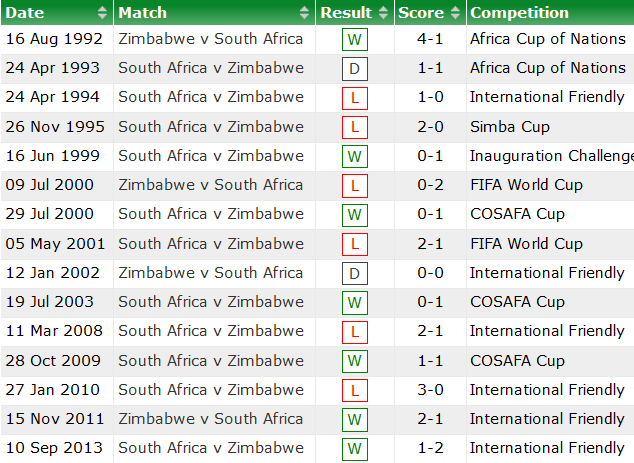Click the L result icon for 26 Nov 1995
Screen dimensions: 634x463
point(354,128)
